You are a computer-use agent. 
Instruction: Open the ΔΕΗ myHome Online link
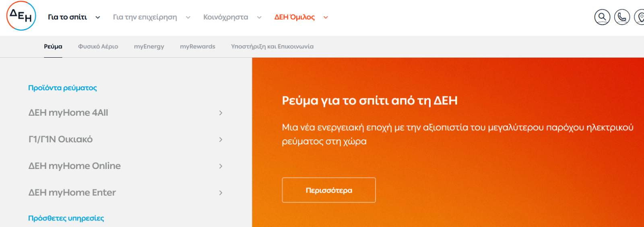74,166
